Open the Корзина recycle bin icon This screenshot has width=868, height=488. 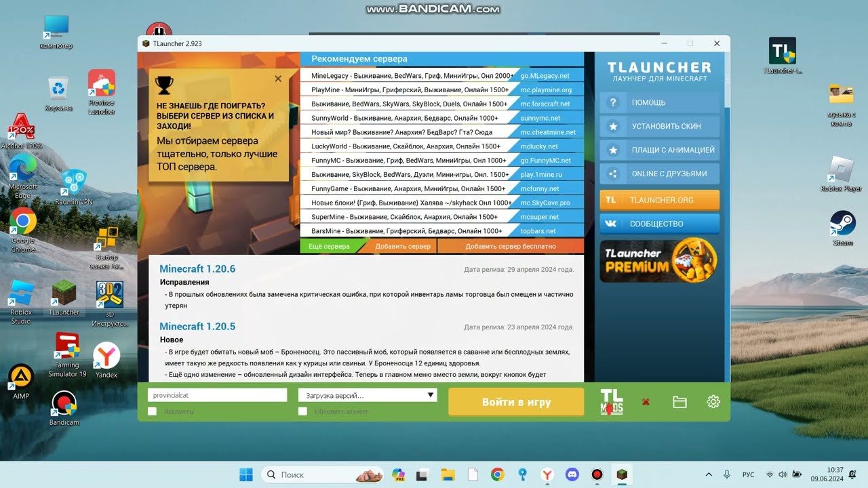[x=58, y=94]
